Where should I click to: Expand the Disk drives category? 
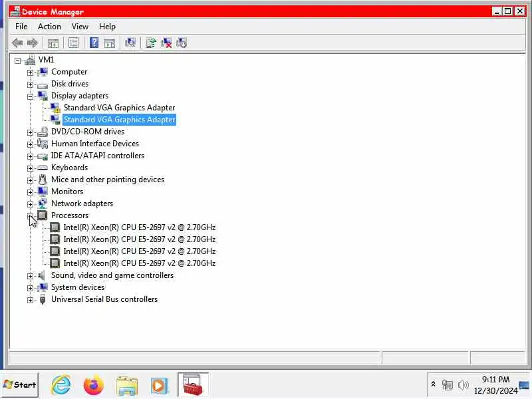coord(30,84)
